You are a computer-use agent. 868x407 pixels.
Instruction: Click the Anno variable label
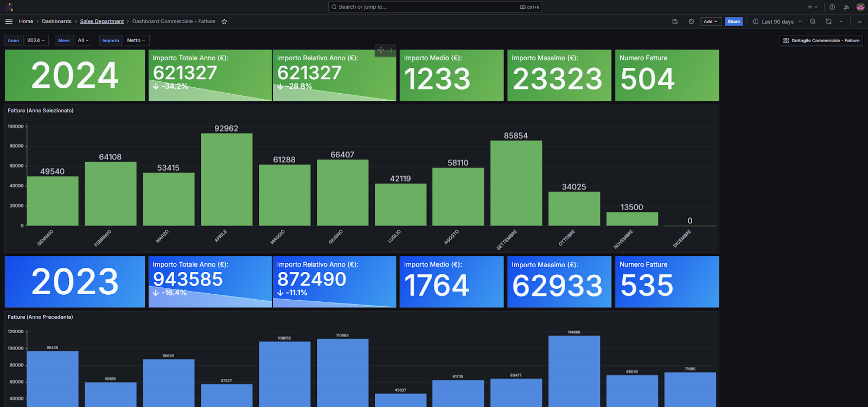[14, 41]
